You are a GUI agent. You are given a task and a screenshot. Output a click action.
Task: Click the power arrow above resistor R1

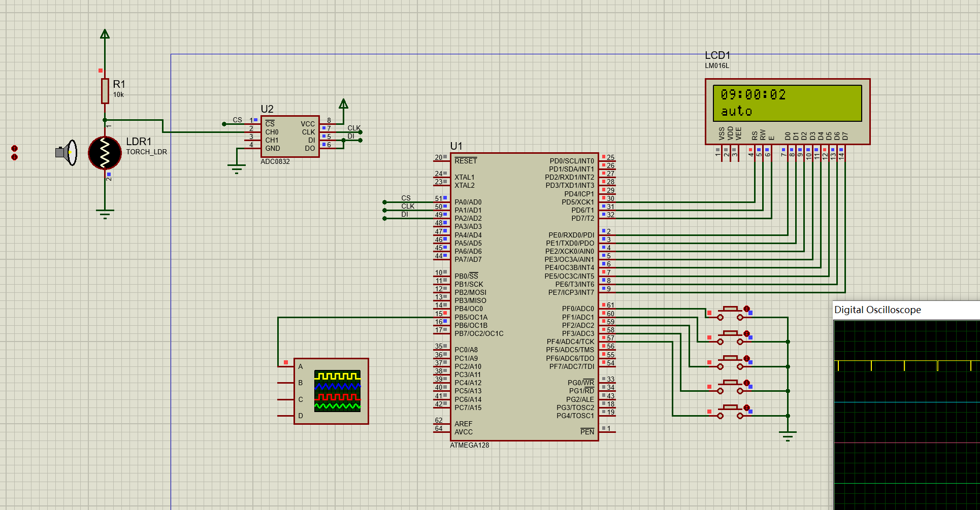click(x=104, y=33)
